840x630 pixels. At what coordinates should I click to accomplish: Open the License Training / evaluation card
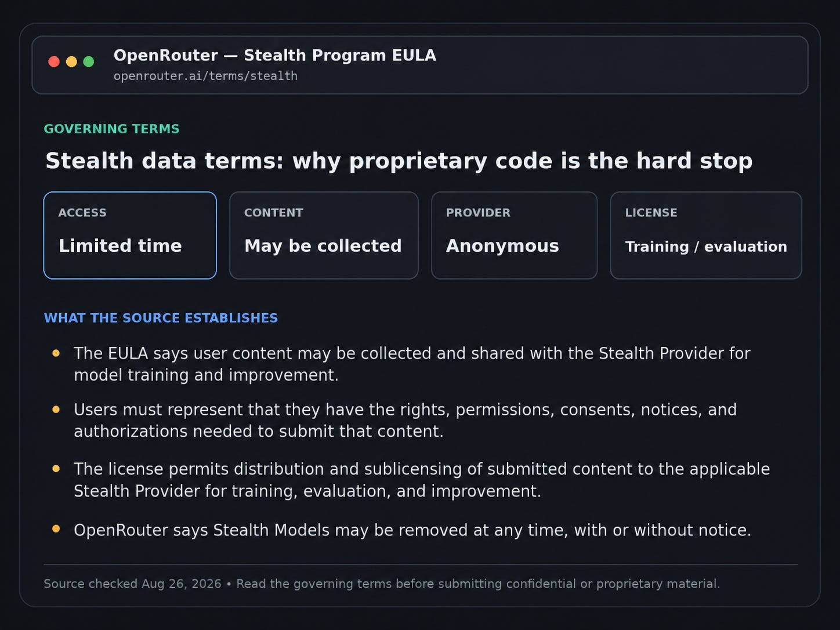[706, 236]
